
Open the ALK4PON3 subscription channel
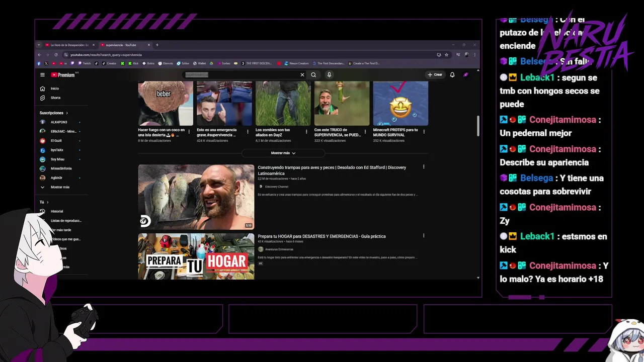(59, 122)
